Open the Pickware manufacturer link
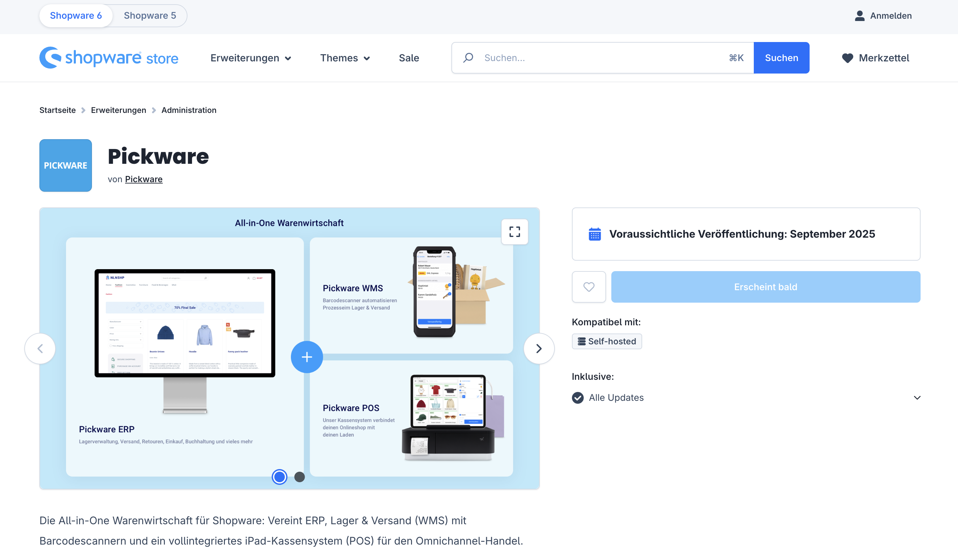 click(144, 179)
